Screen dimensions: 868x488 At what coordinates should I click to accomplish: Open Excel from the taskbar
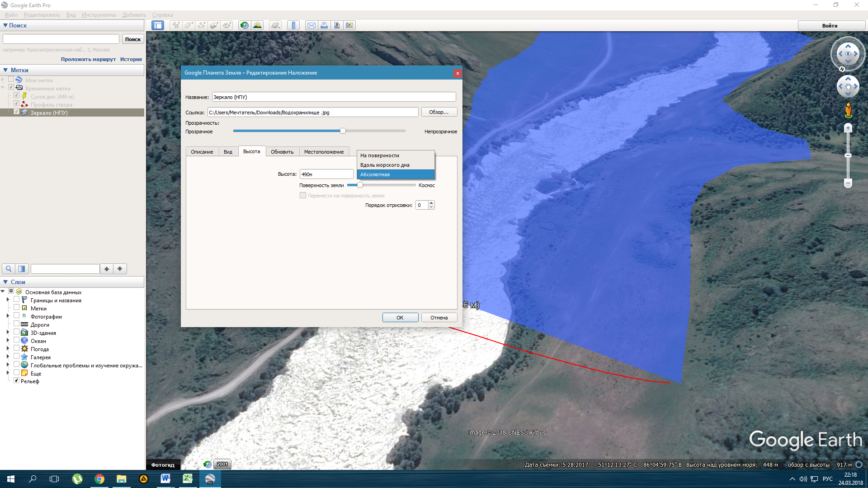(x=188, y=479)
